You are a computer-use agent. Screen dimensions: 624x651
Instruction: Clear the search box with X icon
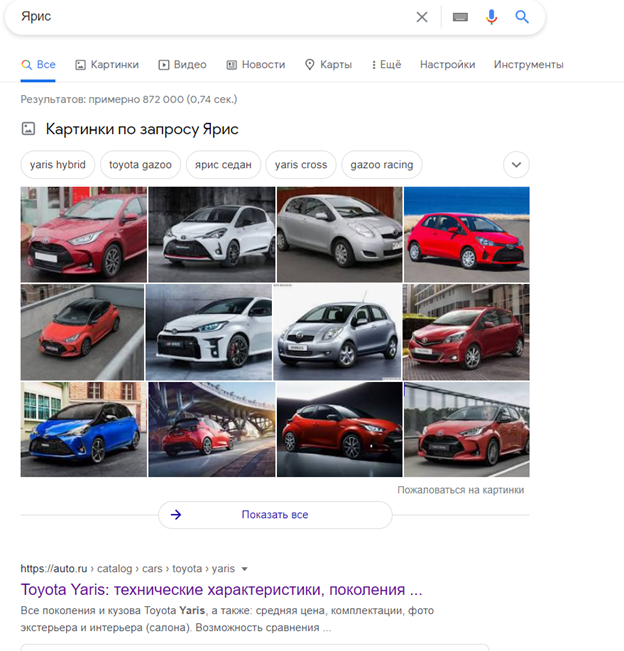pos(422,17)
